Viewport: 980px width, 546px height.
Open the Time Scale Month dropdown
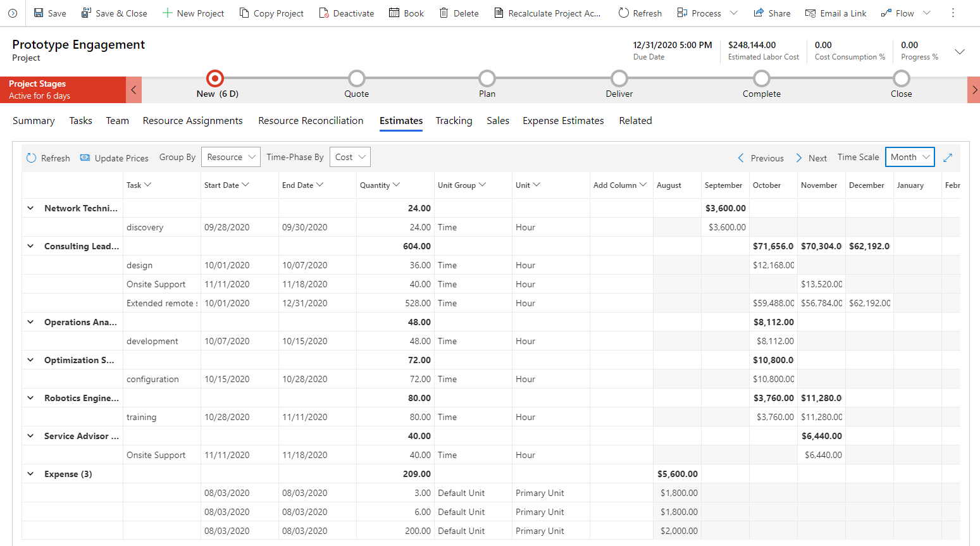(910, 158)
